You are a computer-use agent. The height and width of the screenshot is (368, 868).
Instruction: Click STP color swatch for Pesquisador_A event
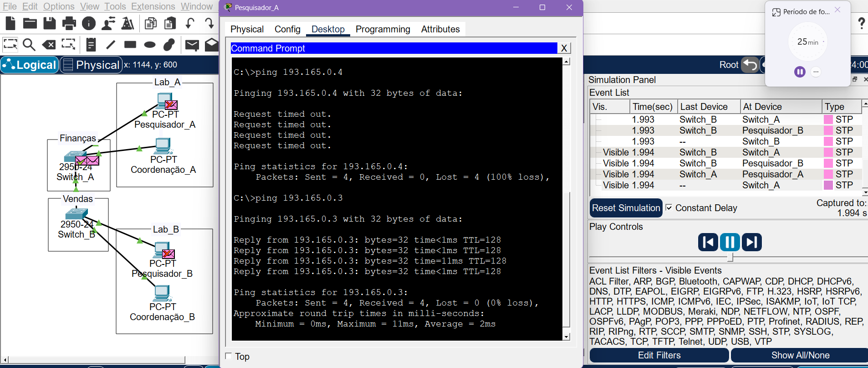(828, 174)
